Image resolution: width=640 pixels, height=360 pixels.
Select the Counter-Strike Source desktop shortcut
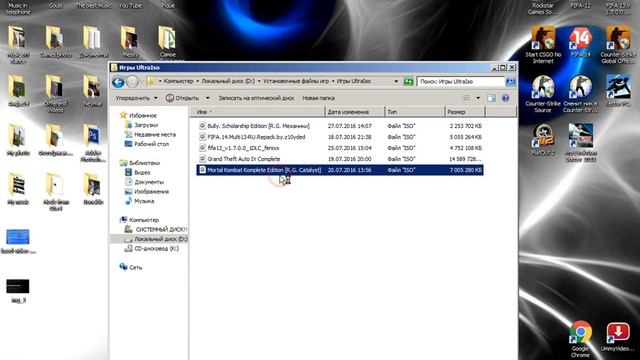(x=543, y=93)
